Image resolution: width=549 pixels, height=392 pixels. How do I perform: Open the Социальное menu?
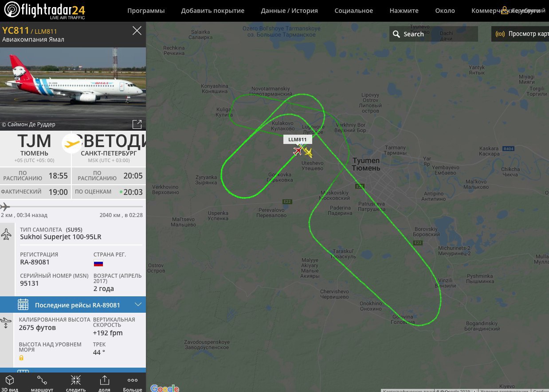point(353,11)
